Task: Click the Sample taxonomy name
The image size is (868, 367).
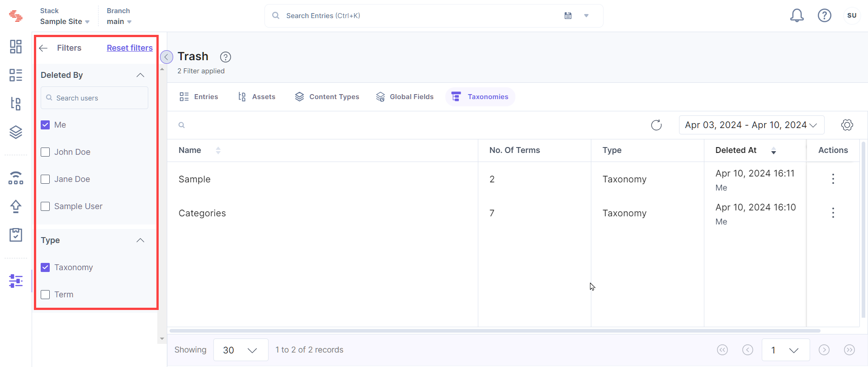Action: click(x=194, y=179)
